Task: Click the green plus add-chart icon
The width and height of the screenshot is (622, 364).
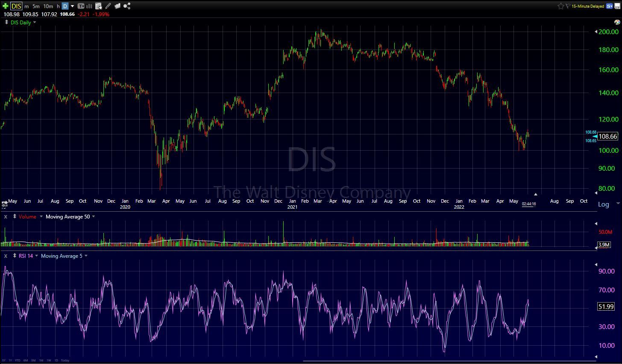Action: [x=5, y=6]
